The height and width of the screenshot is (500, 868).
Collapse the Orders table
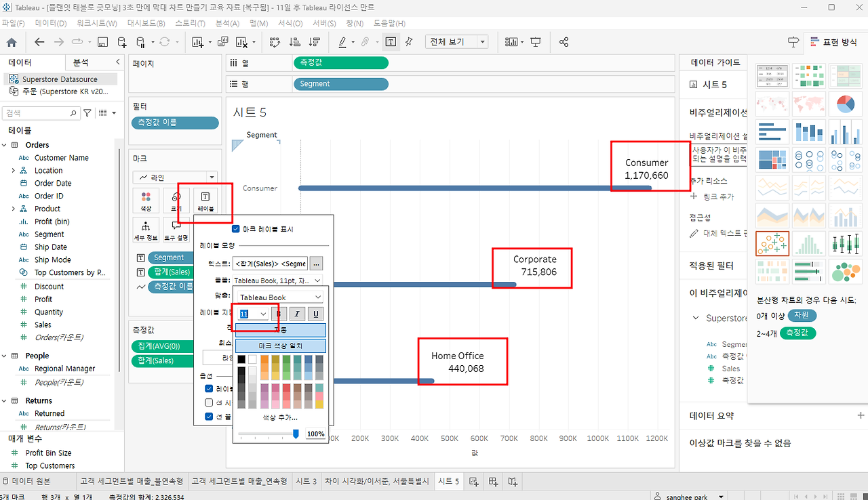tap(5, 145)
